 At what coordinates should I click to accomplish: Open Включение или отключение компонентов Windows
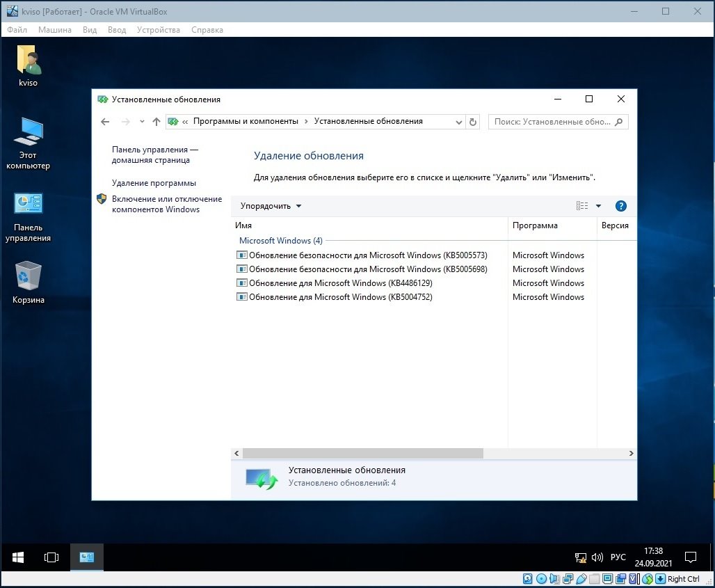click(166, 204)
